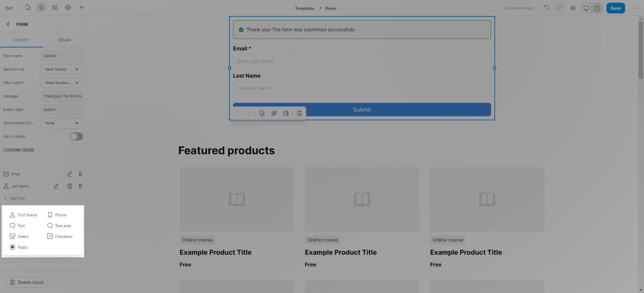644x293 pixels.
Task: Hide the form block with crossed-eye icon
Action: coord(274,114)
